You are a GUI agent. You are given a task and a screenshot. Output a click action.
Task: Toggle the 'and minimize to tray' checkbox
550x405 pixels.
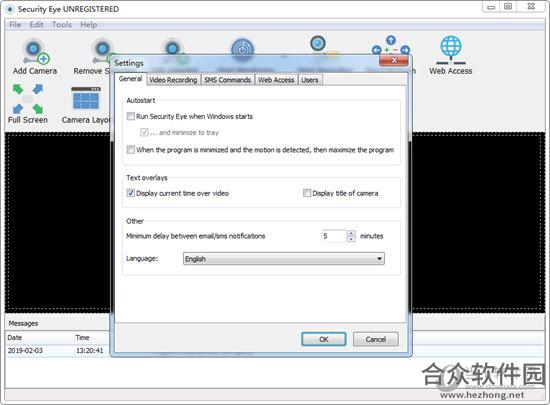144,132
